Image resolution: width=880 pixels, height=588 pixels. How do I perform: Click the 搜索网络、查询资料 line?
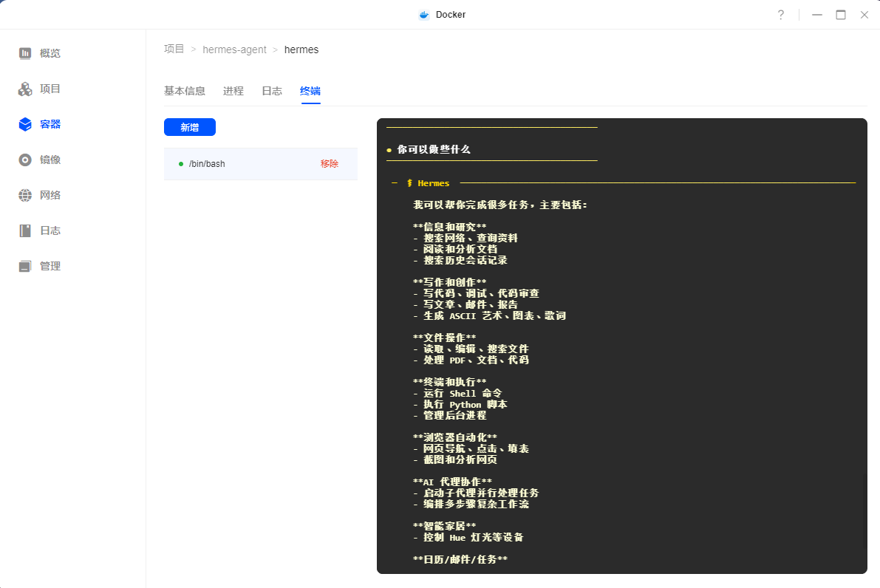tap(471, 238)
